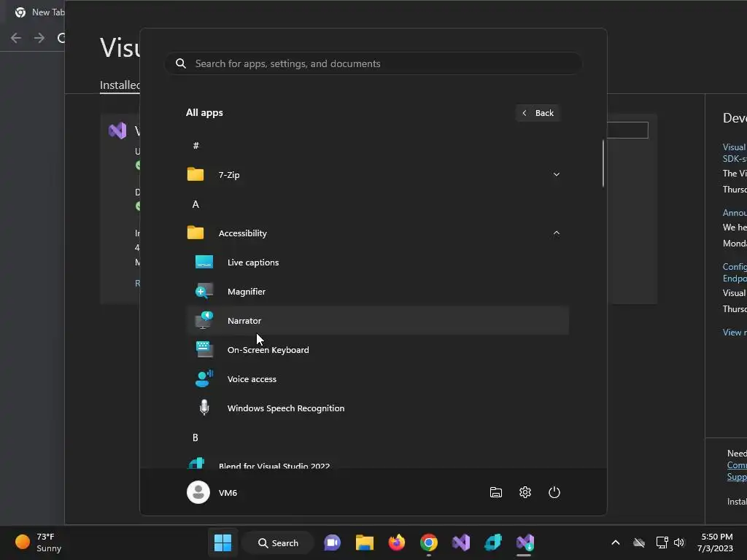Click the taskbar Search box

pyautogui.click(x=278, y=542)
